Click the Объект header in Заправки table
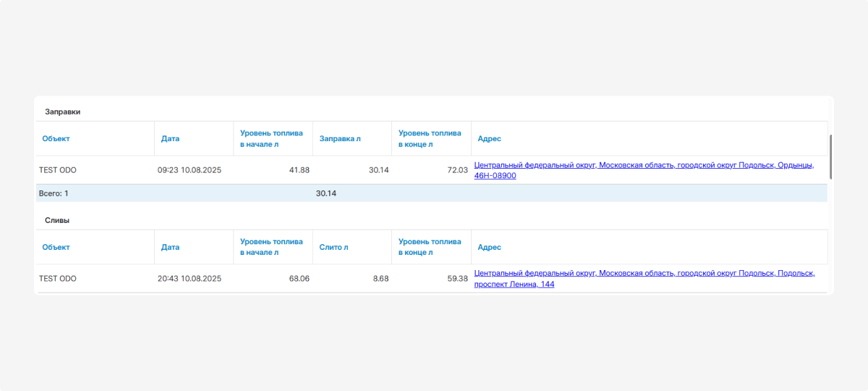Viewport: 868px width, 391px height. coord(56,138)
